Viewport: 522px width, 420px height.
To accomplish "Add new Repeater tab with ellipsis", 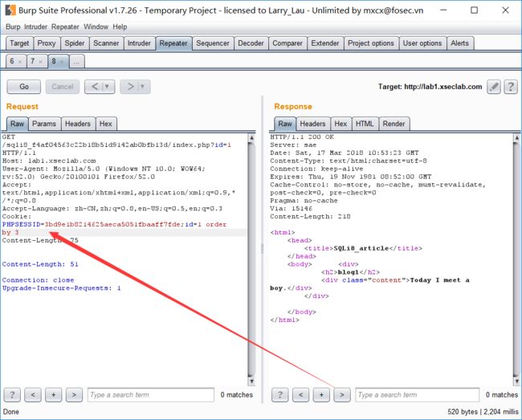I will coord(76,62).
